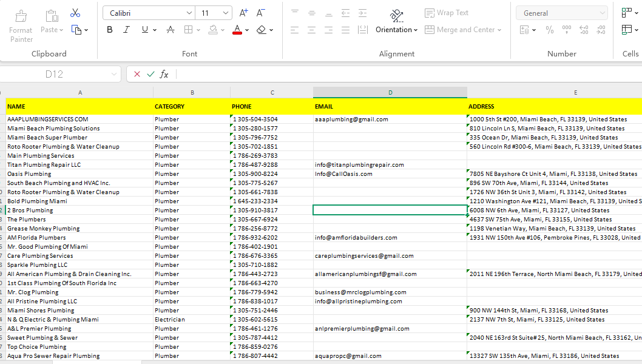
Task: Open the eraser Clear dropdown arrow
Action: tap(271, 30)
